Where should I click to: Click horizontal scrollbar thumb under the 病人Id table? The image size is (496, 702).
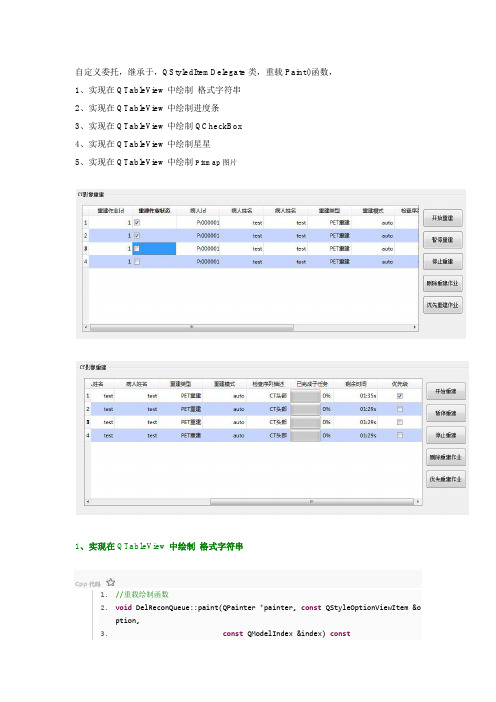point(192,327)
